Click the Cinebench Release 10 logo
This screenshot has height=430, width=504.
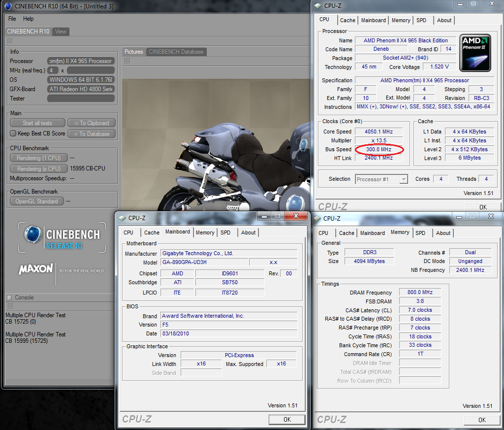pos(62,237)
